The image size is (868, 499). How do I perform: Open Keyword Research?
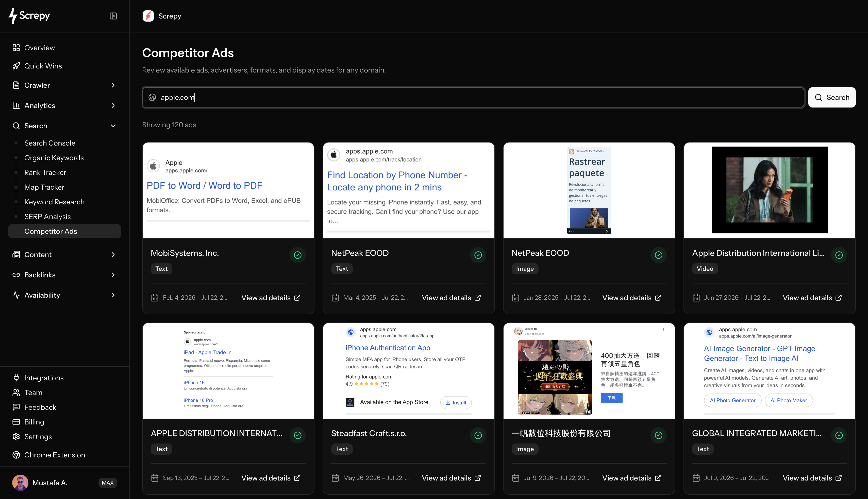(x=54, y=202)
